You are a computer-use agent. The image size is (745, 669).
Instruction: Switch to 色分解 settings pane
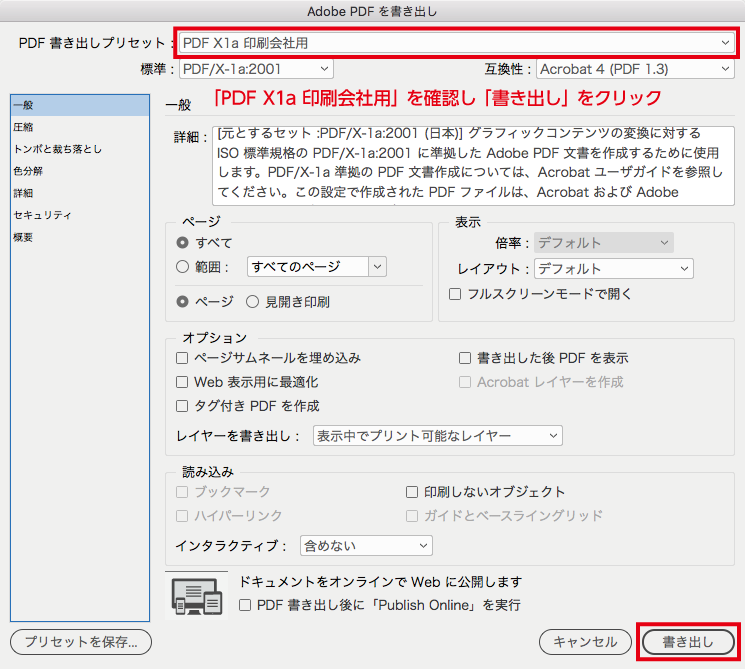click(80, 171)
